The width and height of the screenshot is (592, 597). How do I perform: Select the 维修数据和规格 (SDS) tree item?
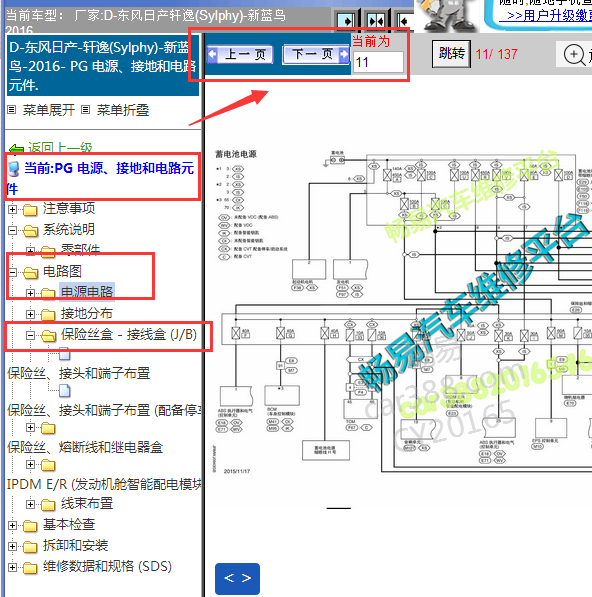(107, 567)
